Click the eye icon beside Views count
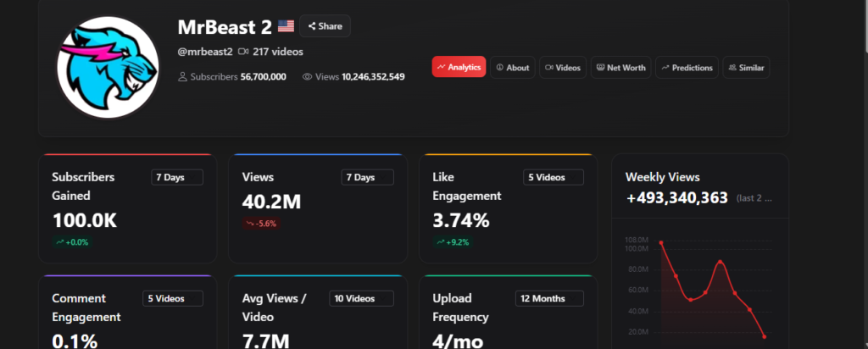Screen dimensions: 868x349 (307, 77)
